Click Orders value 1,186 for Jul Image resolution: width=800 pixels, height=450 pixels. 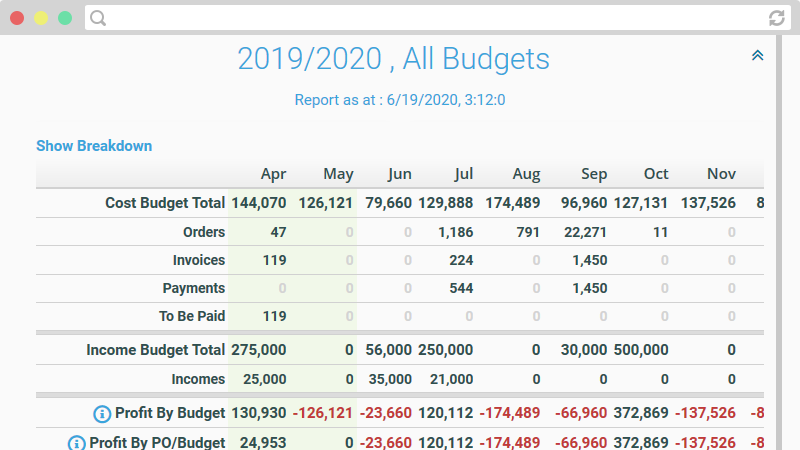[456, 232]
